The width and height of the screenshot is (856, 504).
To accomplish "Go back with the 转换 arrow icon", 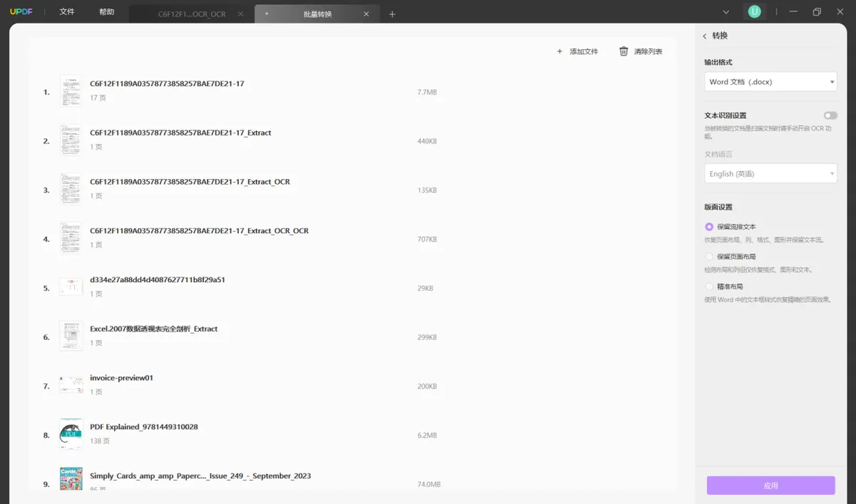I will click(705, 36).
